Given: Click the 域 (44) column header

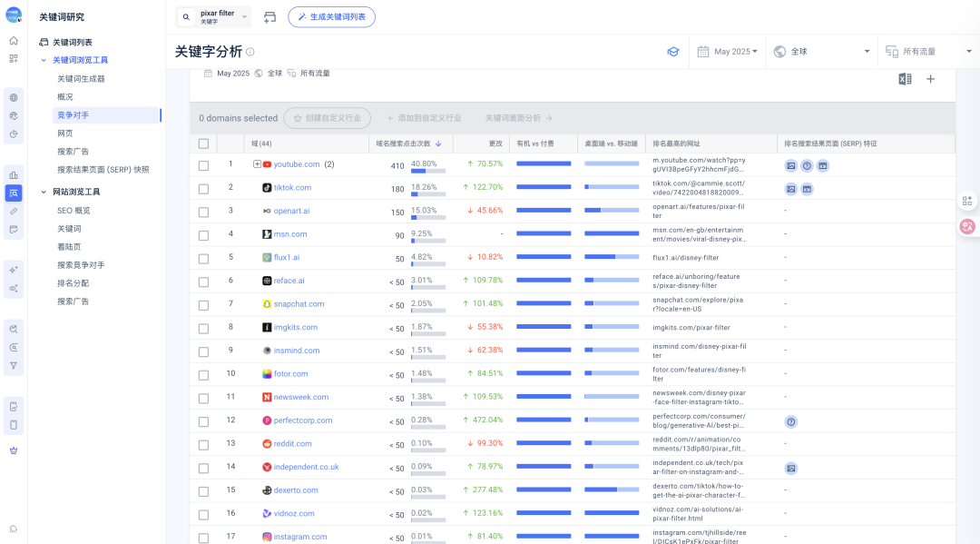Looking at the screenshot, I should [261, 143].
